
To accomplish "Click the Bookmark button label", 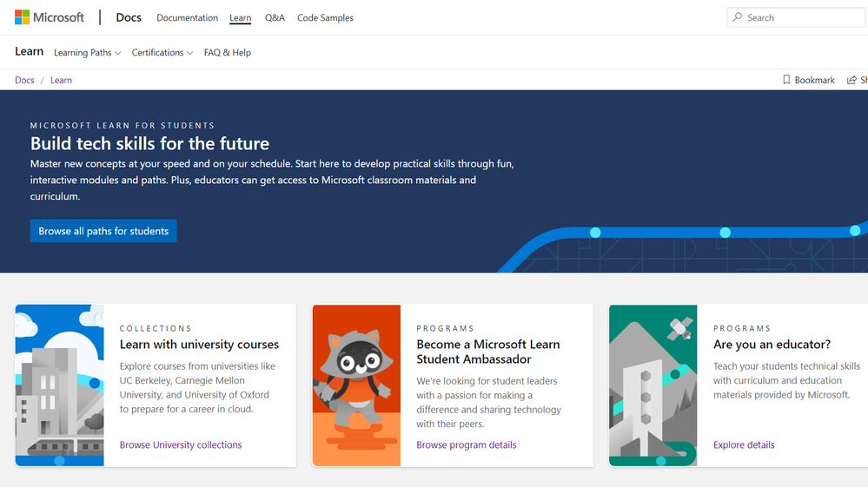I will (x=814, y=80).
